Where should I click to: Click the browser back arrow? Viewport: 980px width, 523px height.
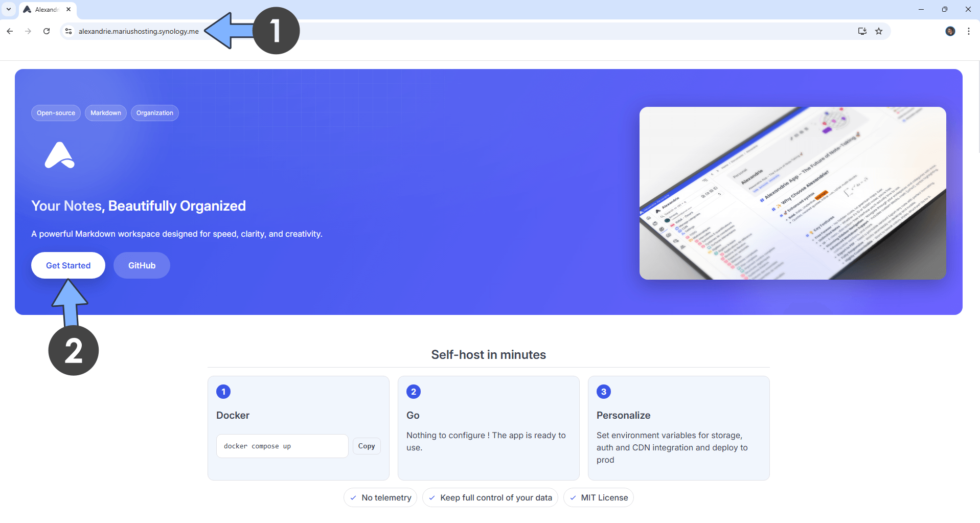pyautogui.click(x=10, y=31)
